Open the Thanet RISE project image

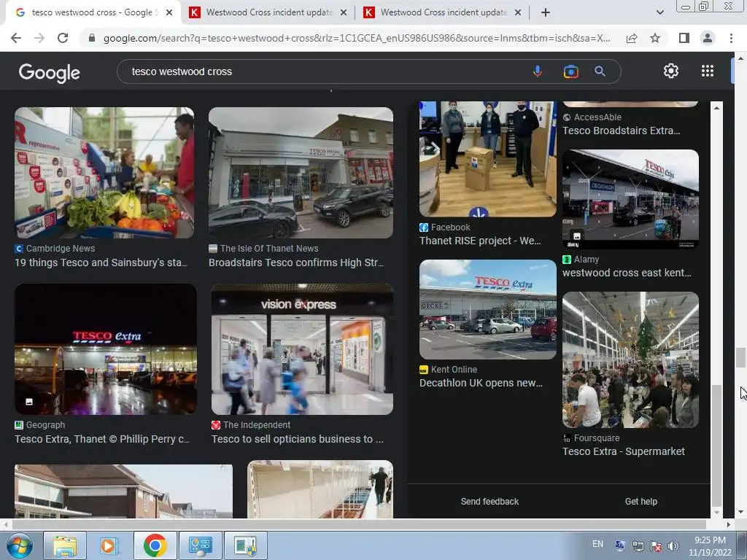click(x=488, y=159)
